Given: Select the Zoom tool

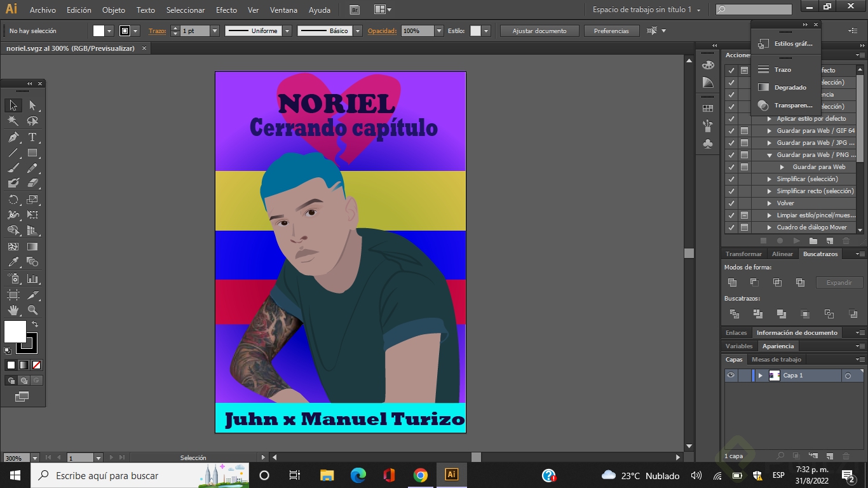Looking at the screenshot, I should 32,311.
